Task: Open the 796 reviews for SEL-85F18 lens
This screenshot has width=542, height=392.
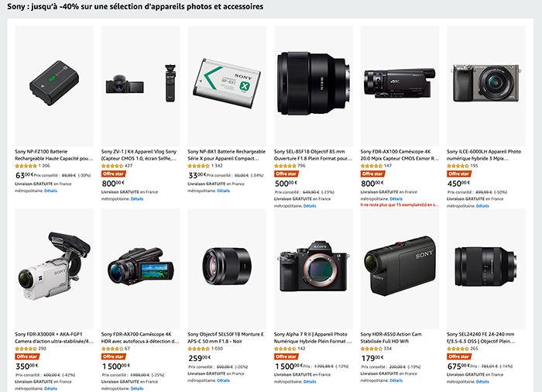Action: (x=301, y=166)
